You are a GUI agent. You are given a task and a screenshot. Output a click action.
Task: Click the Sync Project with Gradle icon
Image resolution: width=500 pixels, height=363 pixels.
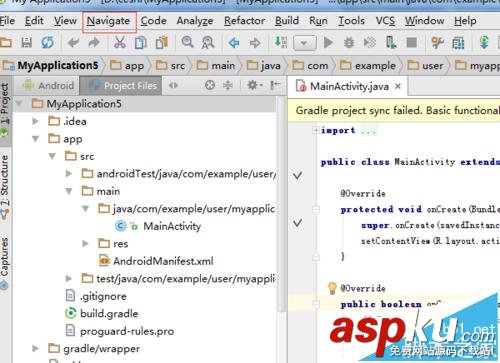pos(484,43)
